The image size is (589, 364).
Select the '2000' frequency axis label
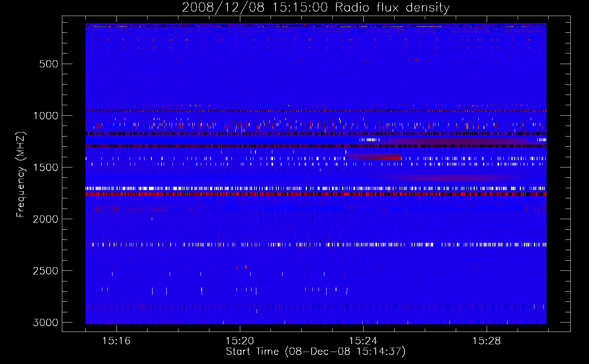click(46, 219)
